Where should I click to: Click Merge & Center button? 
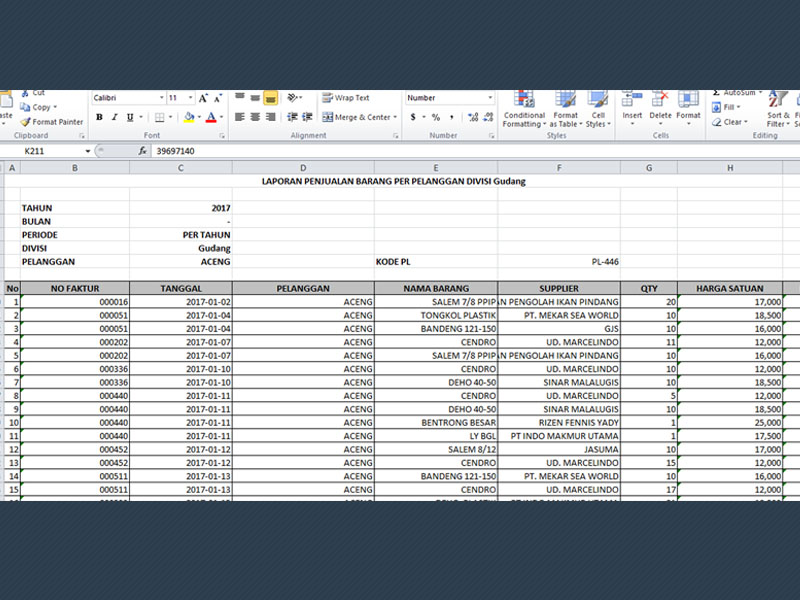click(x=359, y=117)
